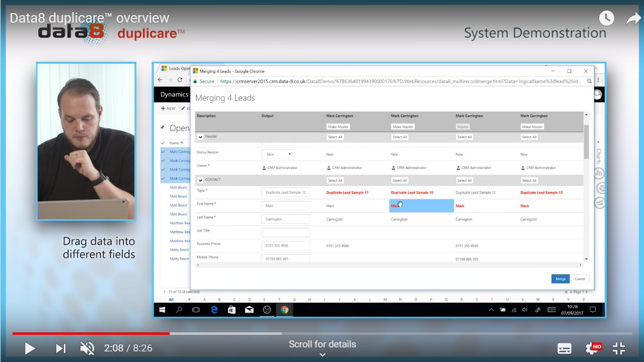
Task: Toggle subtitles with the captions icon
Action: pyautogui.click(x=565, y=348)
